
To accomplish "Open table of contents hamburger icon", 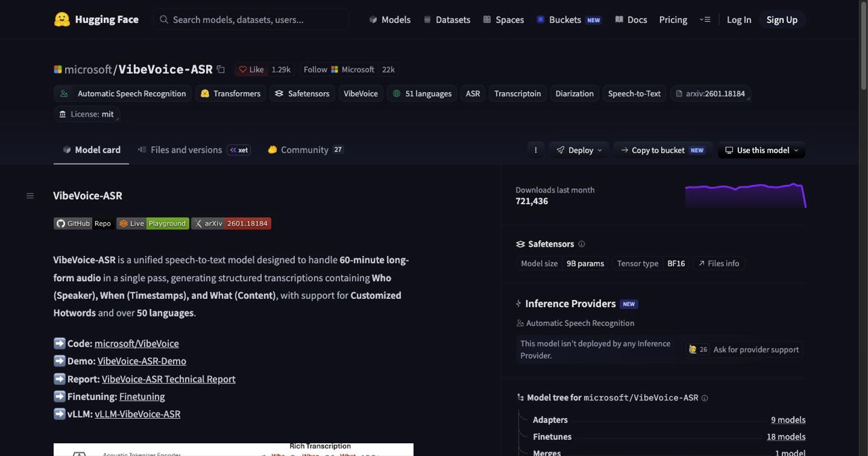I will [30, 196].
